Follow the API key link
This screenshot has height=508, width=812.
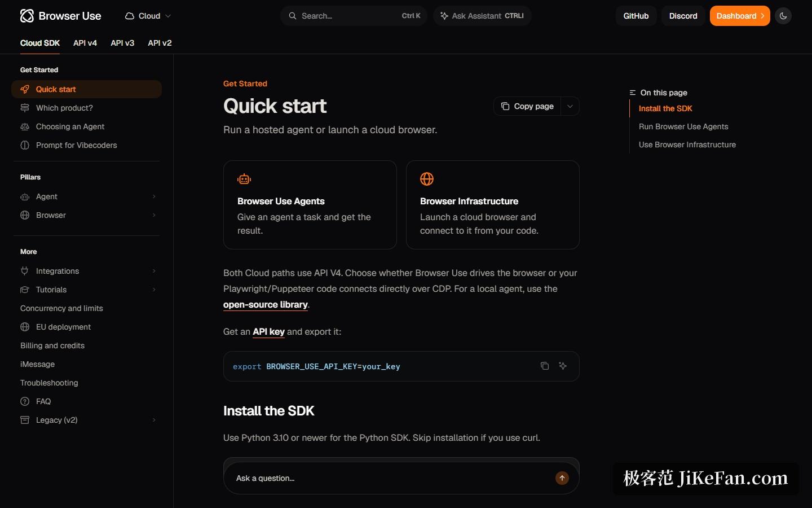point(268,331)
